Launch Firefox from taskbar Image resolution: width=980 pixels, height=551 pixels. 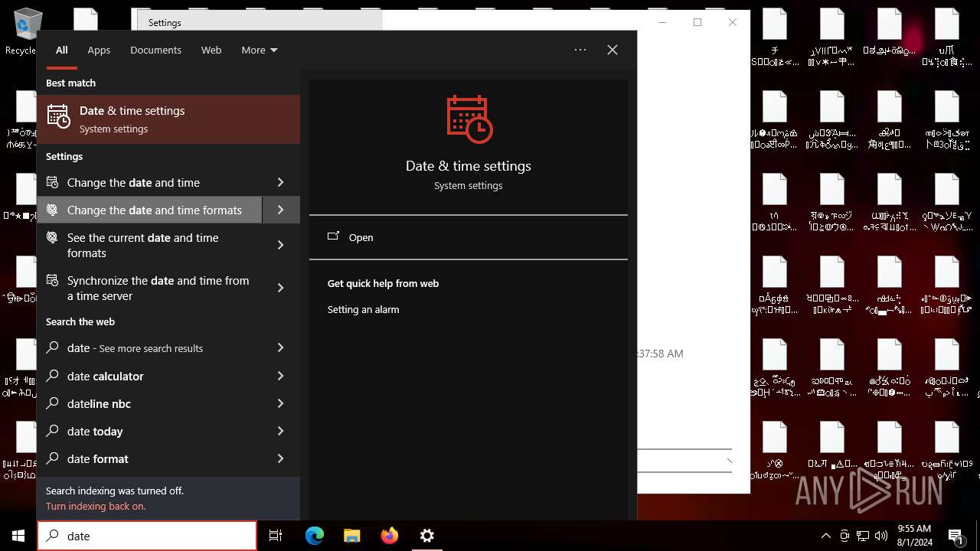(390, 536)
